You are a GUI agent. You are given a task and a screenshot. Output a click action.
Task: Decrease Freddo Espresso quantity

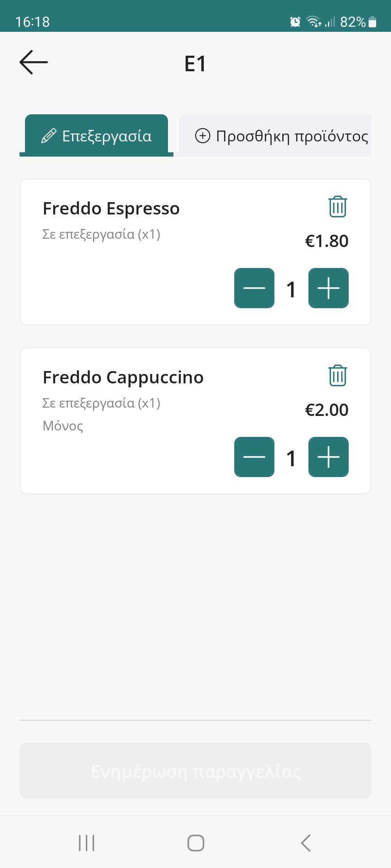pyautogui.click(x=254, y=288)
